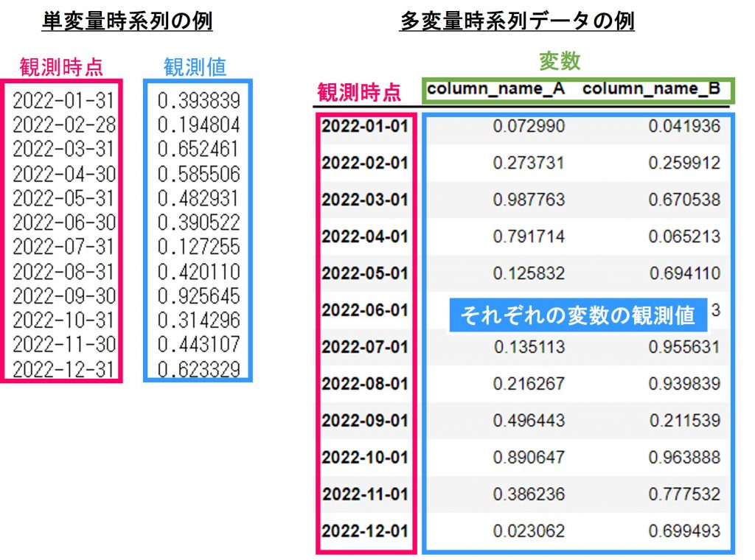Click the cell containing 0.955631
The width and height of the screenshot is (755, 560).
[x=683, y=347]
